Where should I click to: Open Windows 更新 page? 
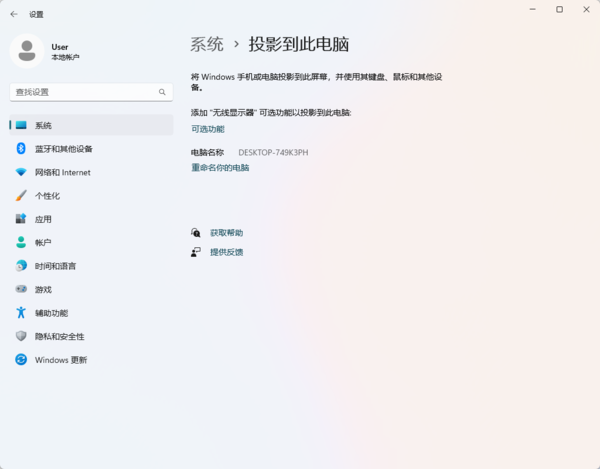(x=91, y=360)
